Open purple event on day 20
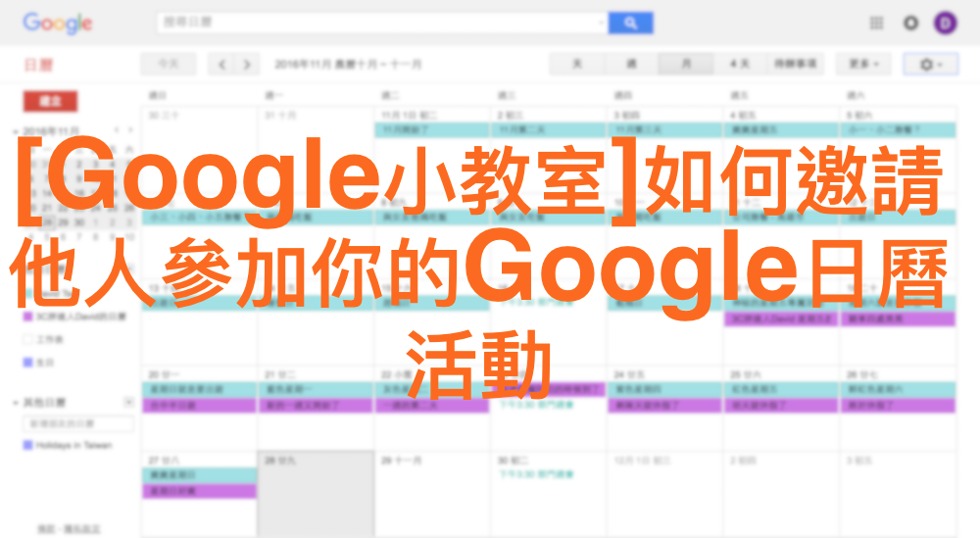The width and height of the screenshot is (980, 538). [199, 406]
